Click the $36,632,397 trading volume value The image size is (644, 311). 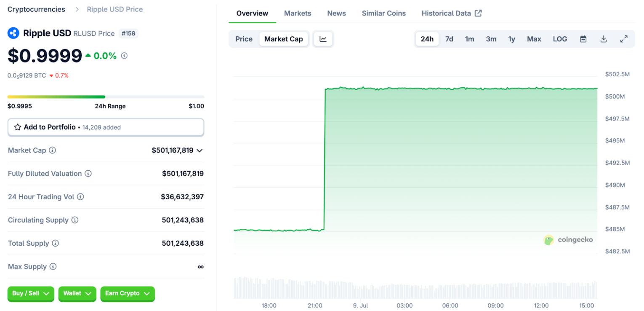[182, 197]
